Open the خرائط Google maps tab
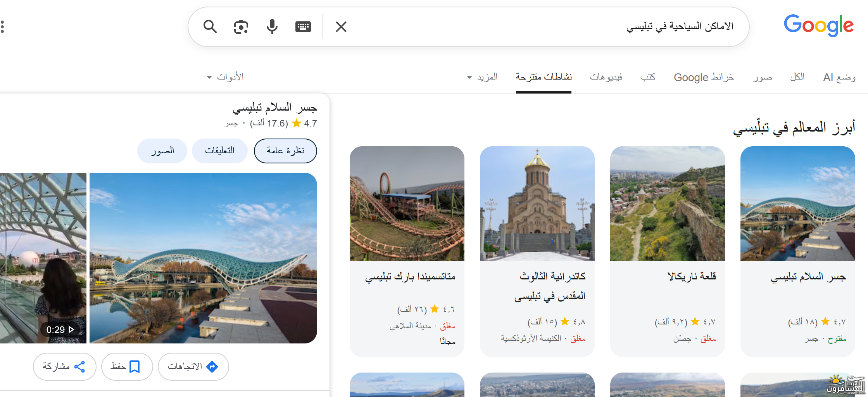 (704, 77)
